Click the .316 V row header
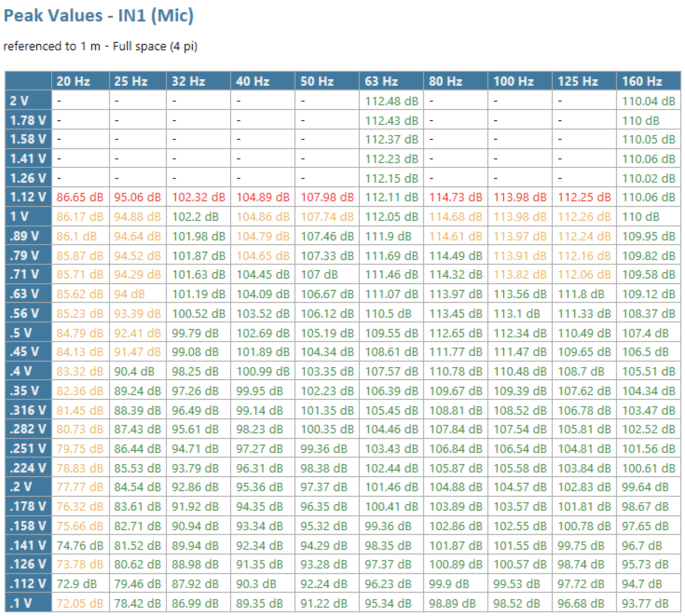685x616 pixels. click(x=28, y=410)
